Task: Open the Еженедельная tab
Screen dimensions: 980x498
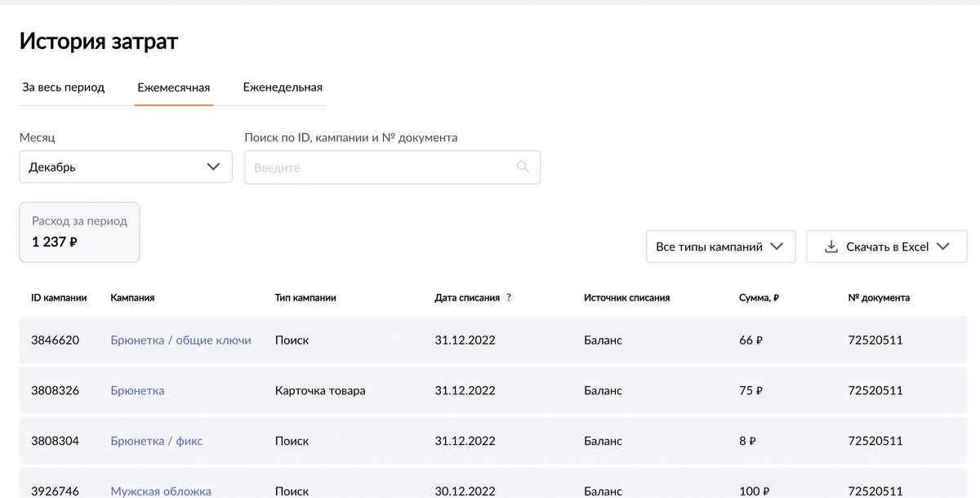Action: 283,87
